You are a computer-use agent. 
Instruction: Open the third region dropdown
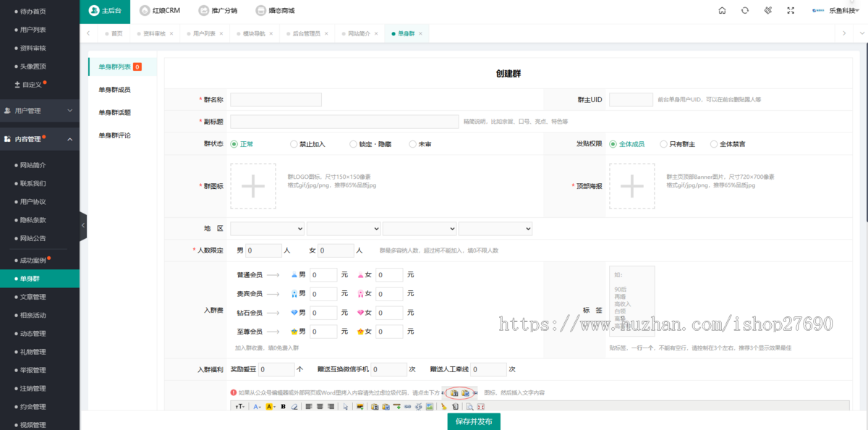[420, 228]
